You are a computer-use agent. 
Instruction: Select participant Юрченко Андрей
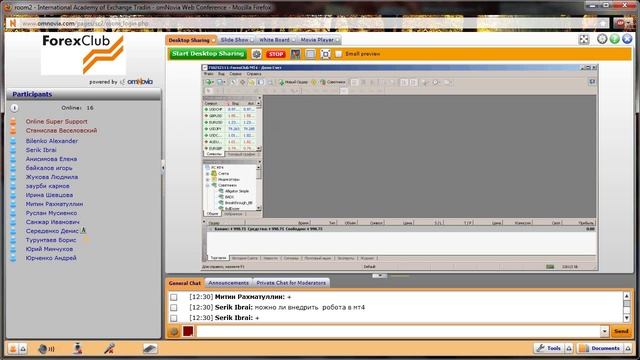(51, 258)
